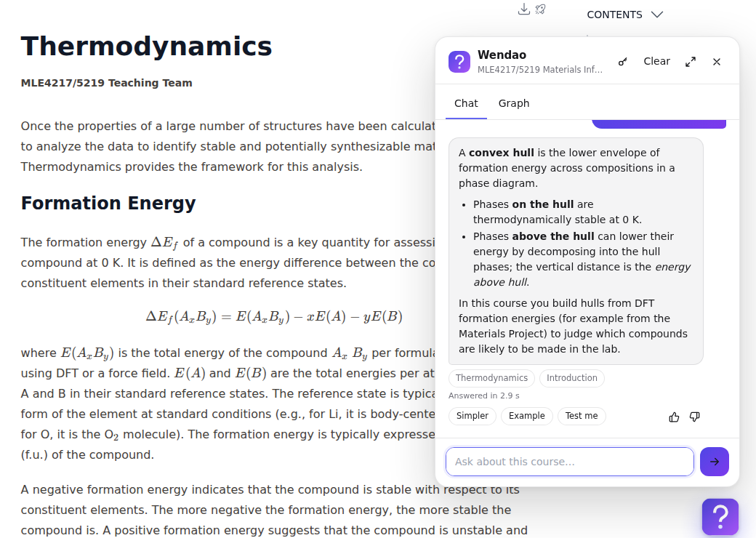Click the rocket launch icon
Viewport: 756px width, 538px height.
pyautogui.click(x=541, y=9)
